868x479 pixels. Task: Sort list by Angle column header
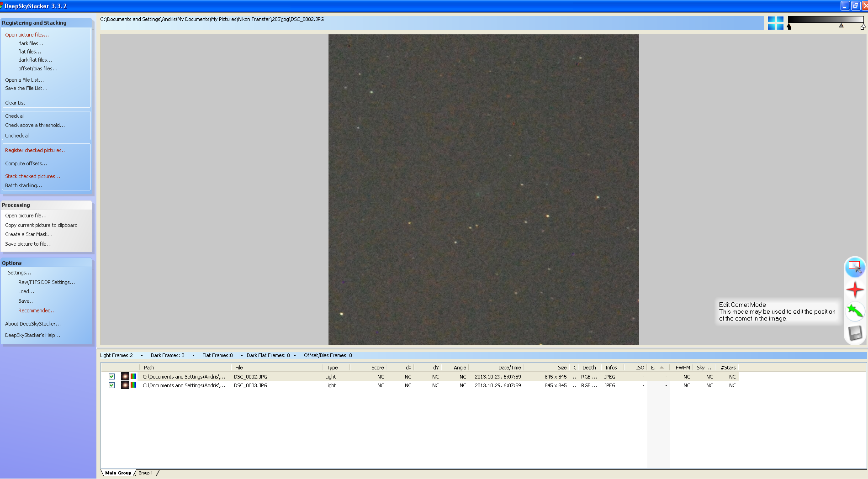[x=455, y=368]
